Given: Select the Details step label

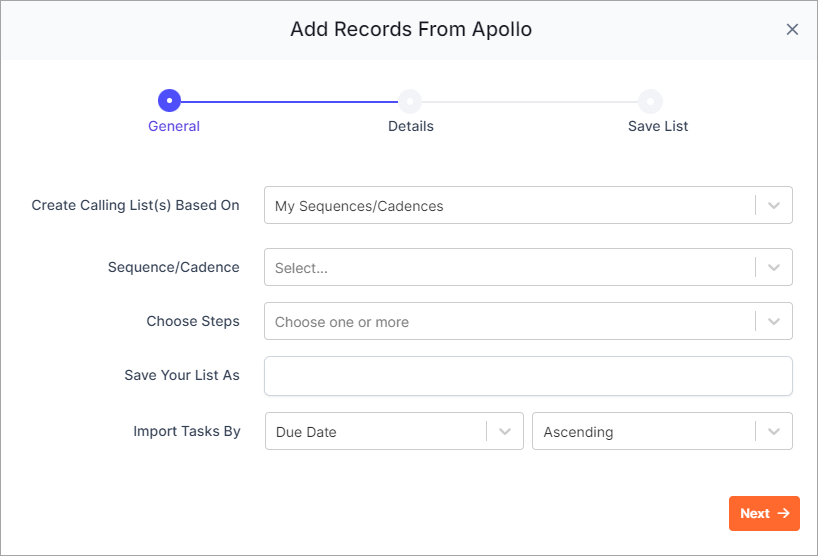Looking at the screenshot, I should tap(411, 126).
